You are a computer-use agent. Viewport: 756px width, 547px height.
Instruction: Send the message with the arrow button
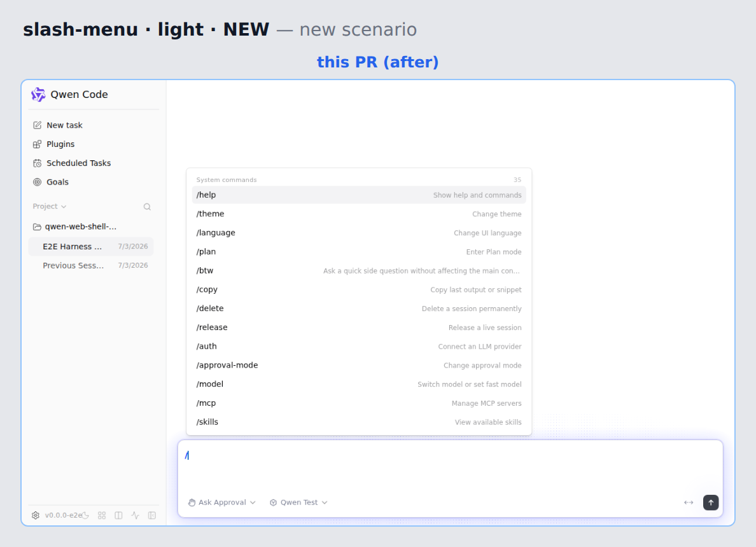711,502
